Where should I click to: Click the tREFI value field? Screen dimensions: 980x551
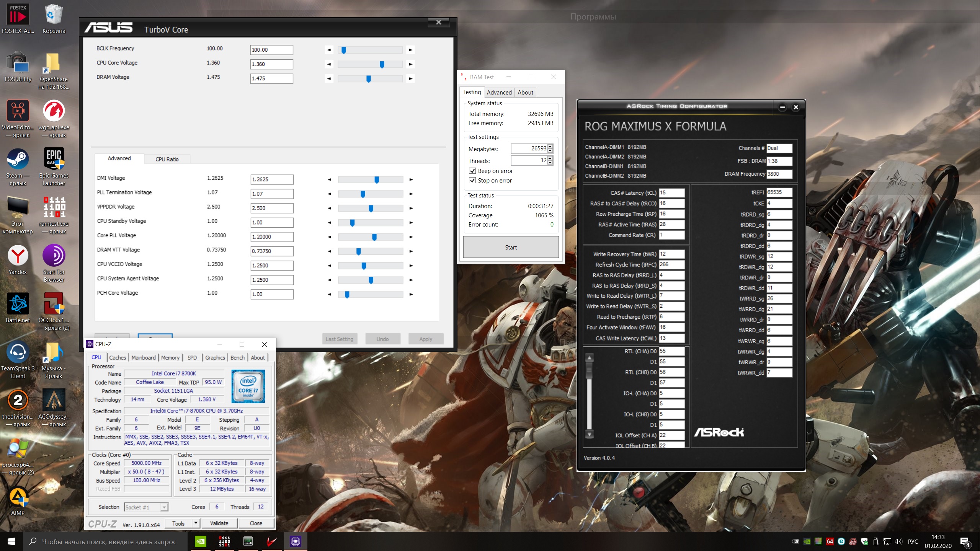click(x=779, y=192)
